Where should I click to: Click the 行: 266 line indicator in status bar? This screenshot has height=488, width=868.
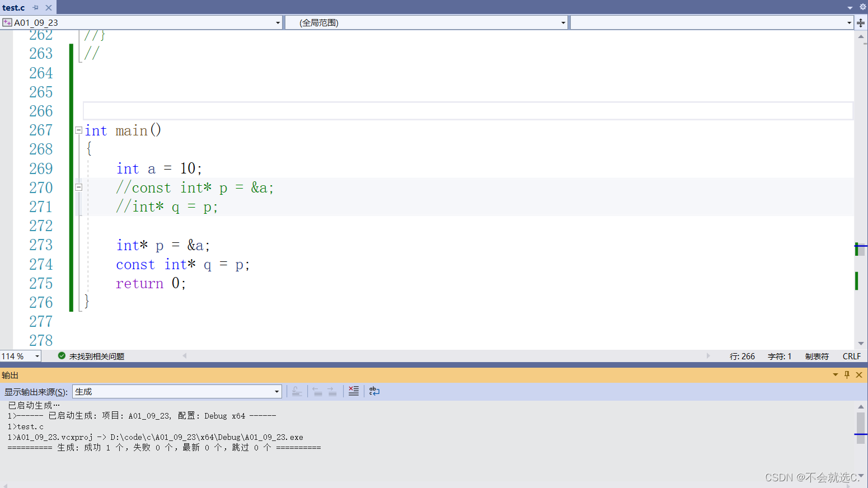coord(743,355)
